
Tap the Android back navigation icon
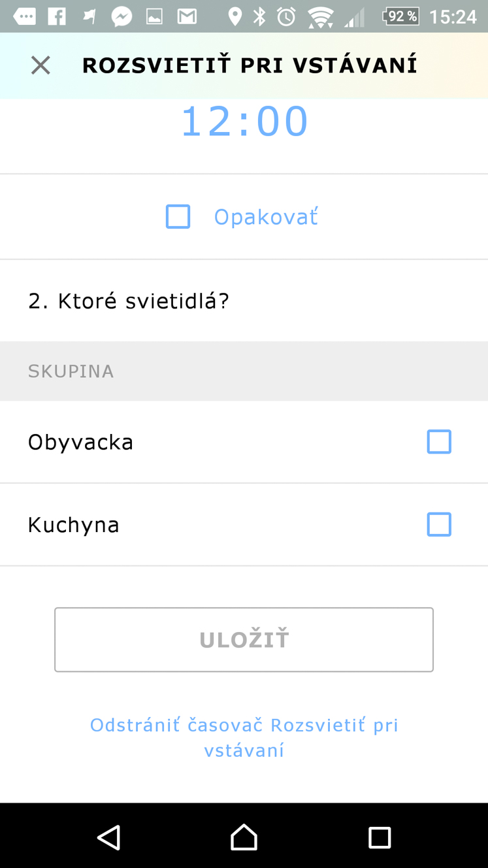point(108,837)
